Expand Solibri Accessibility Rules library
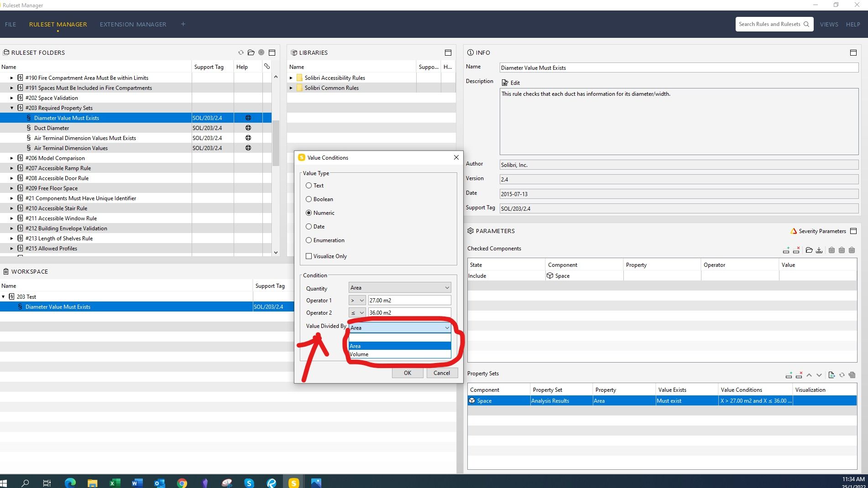The image size is (868, 488). coord(291,78)
